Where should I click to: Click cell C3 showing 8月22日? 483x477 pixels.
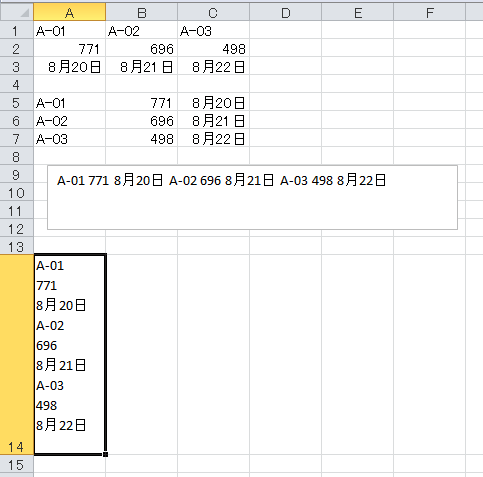(x=214, y=66)
